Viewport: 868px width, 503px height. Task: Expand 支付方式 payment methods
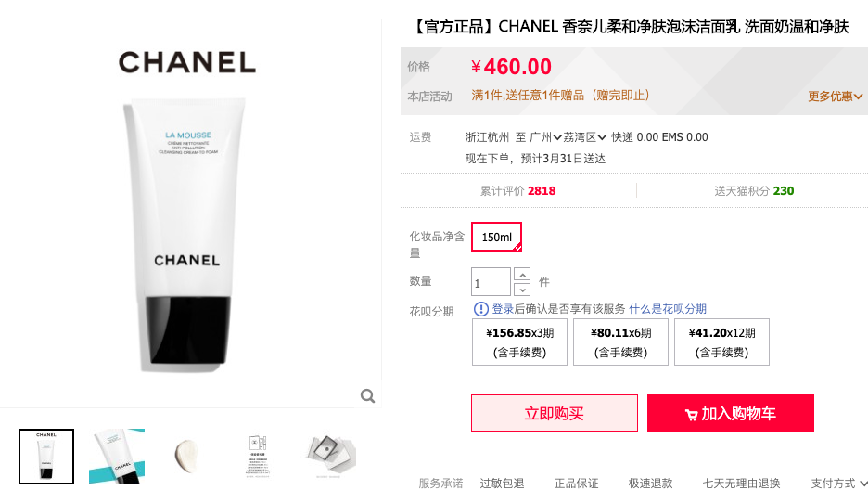coord(838,484)
